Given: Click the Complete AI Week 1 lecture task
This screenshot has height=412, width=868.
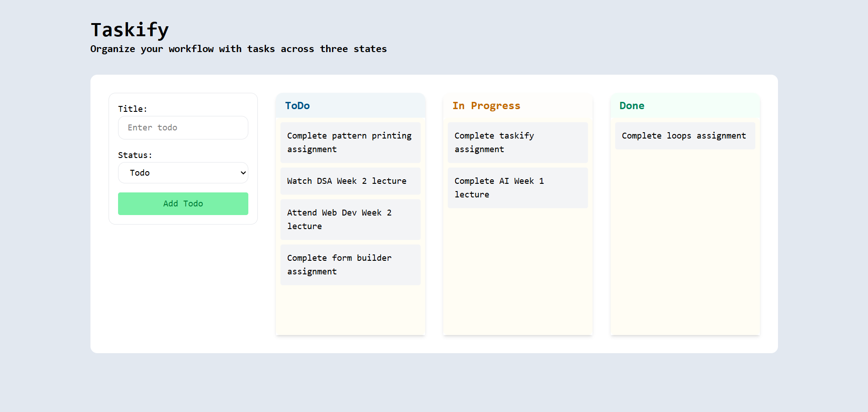Looking at the screenshot, I should point(517,187).
